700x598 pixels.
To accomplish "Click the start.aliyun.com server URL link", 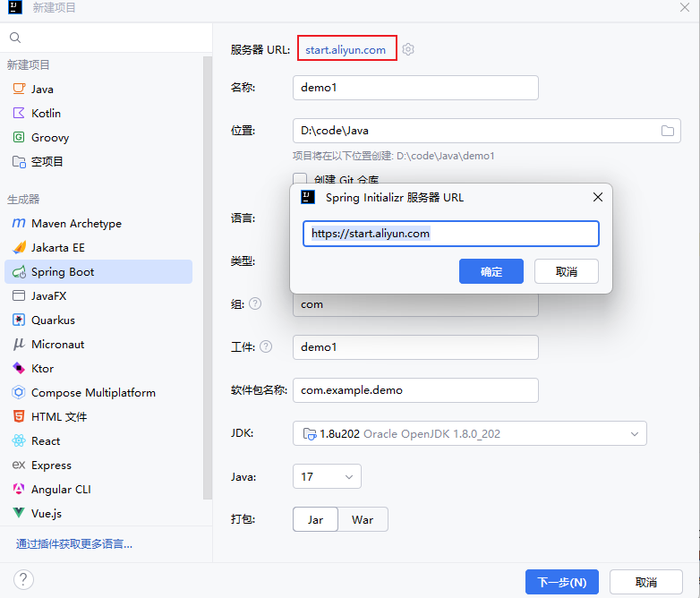I will click(x=346, y=49).
